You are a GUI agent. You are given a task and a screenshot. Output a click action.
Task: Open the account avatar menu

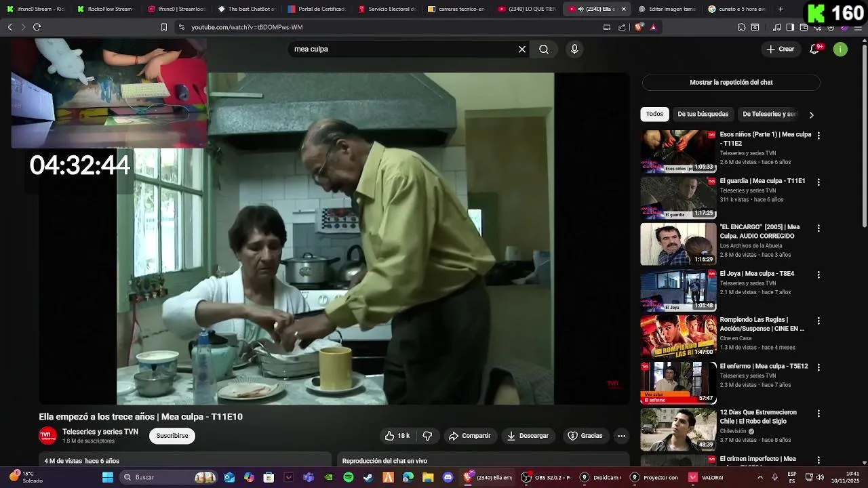[x=840, y=49]
